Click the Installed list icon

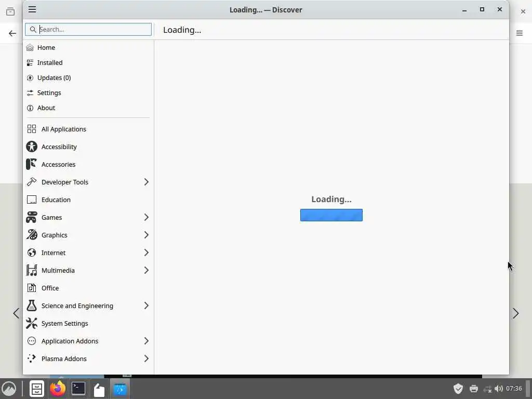point(30,62)
